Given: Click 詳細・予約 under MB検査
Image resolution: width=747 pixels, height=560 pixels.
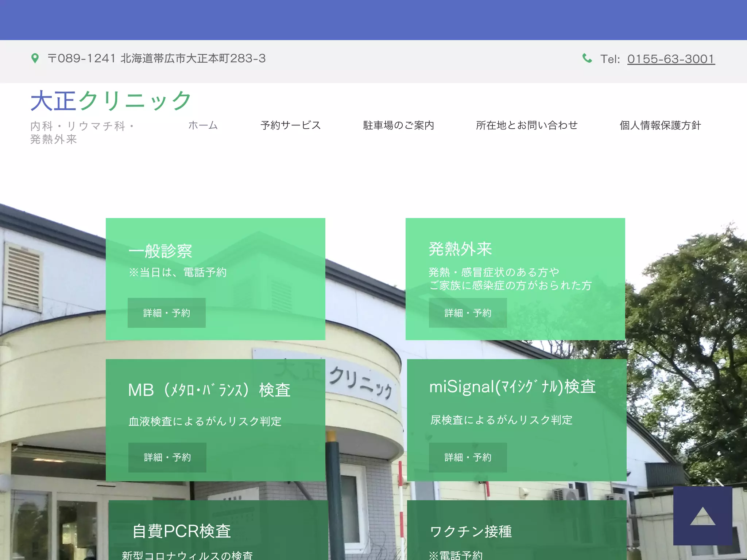Looking at the screenshot, I should pyautogui.click(x=167, y=457).
